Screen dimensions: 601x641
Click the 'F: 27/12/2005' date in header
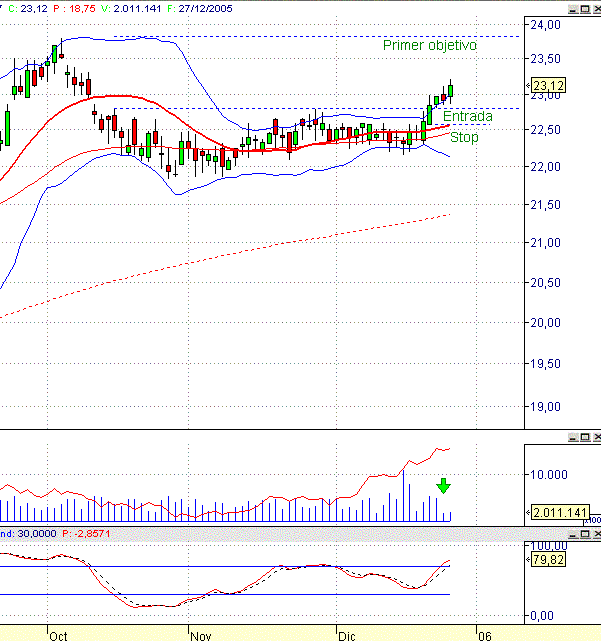pyautogui.click(x=200, y=9)
